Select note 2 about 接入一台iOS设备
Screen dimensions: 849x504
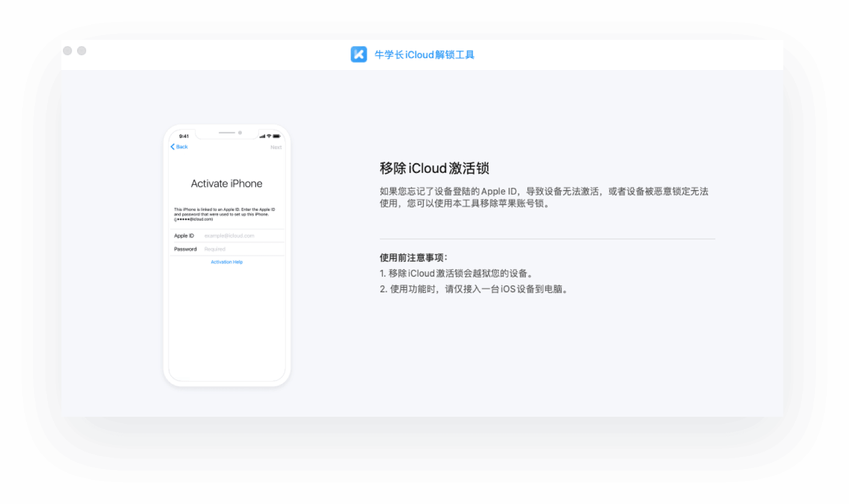[x=474, y=289]
